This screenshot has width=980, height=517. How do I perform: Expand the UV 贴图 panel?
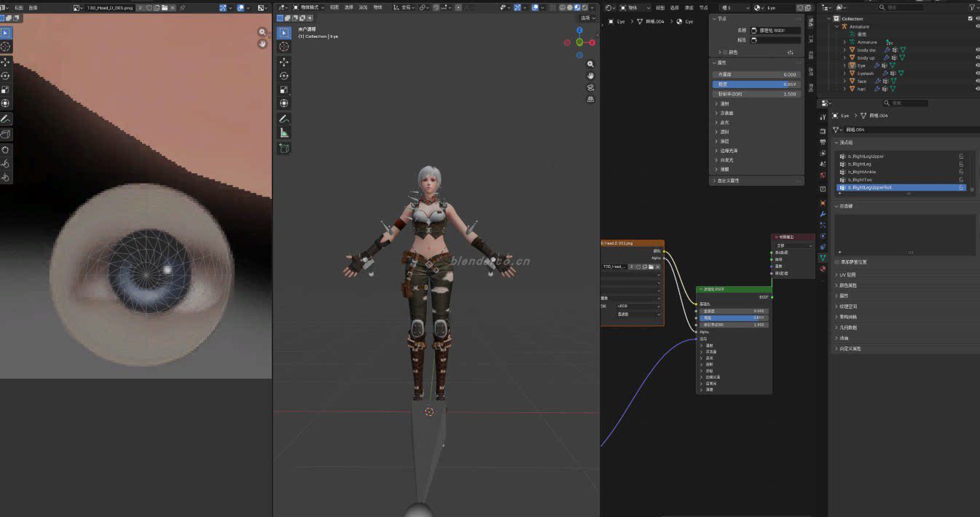point(847,275)
